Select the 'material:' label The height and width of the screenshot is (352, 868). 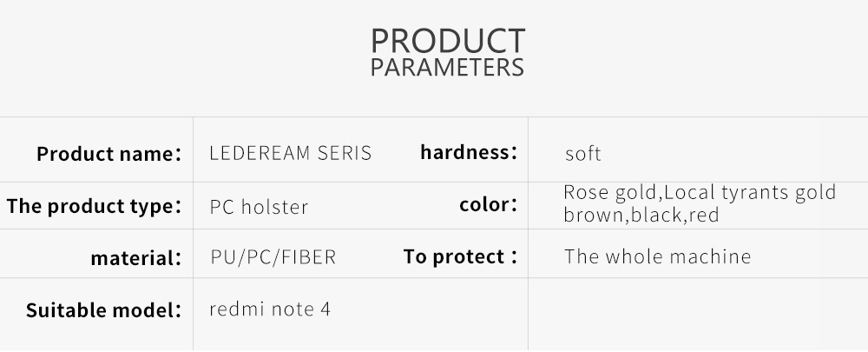click(135, 258)
